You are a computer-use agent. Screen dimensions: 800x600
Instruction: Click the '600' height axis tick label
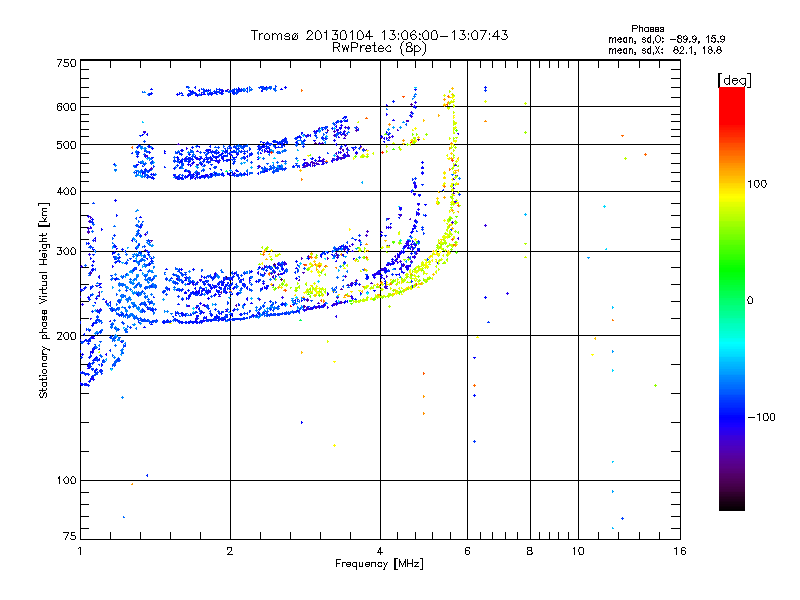click(x=66, y=107)
